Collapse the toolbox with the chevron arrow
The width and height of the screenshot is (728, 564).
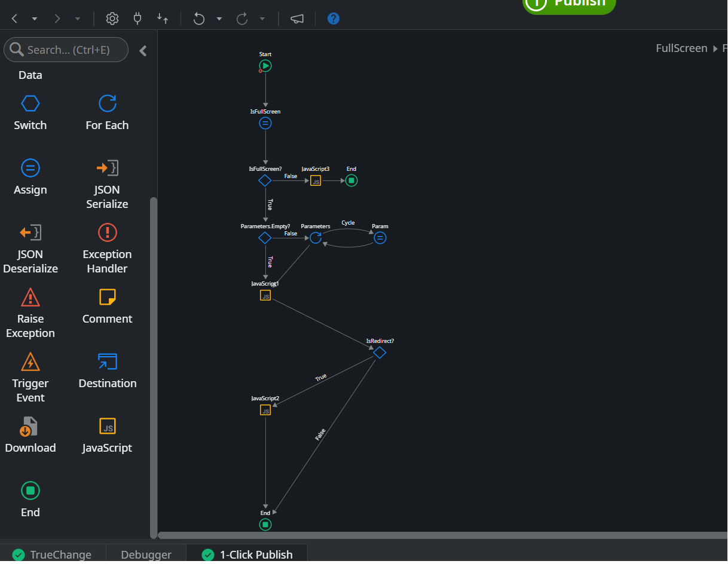tap(143, 51)
